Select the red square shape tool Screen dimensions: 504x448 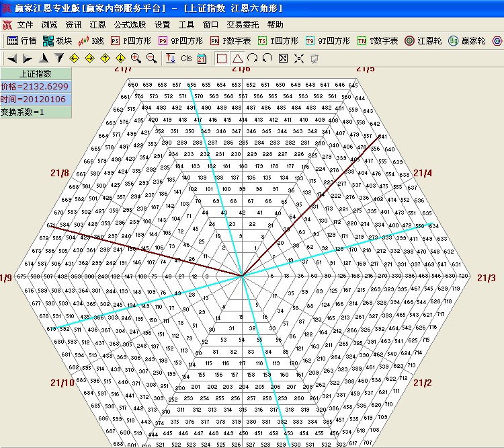pos(221,59)
